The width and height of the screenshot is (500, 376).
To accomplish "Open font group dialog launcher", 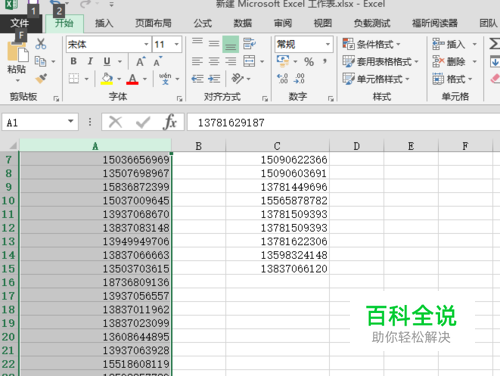I will click(x=179, y=98).
